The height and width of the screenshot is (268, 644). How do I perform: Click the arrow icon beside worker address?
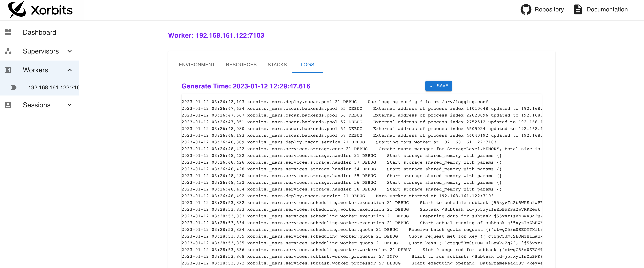tap(14, 87)
